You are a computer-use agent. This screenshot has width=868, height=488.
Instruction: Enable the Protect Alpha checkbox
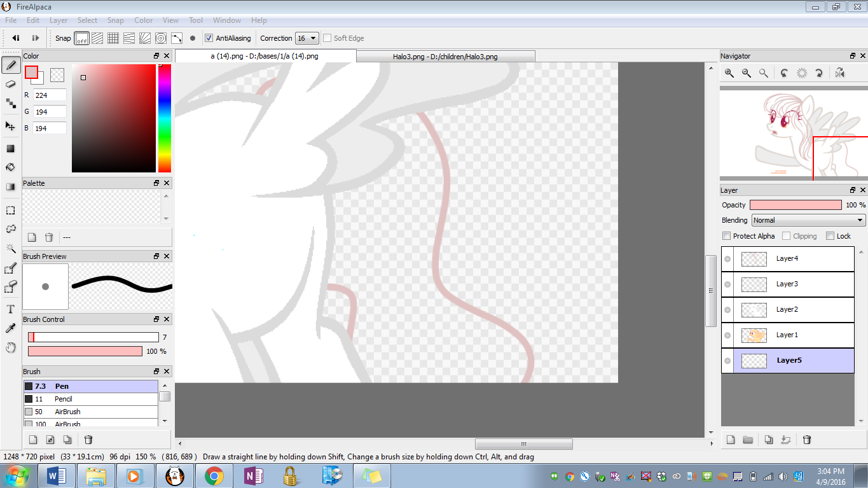point(727,236)
